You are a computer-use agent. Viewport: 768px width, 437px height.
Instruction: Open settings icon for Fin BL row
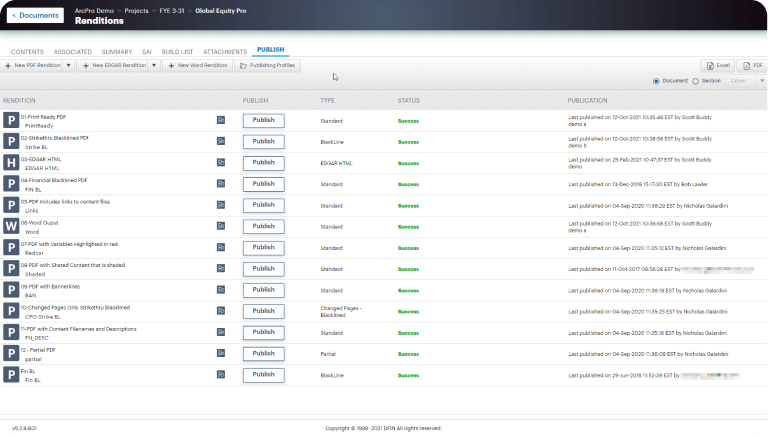click(221, 374)
